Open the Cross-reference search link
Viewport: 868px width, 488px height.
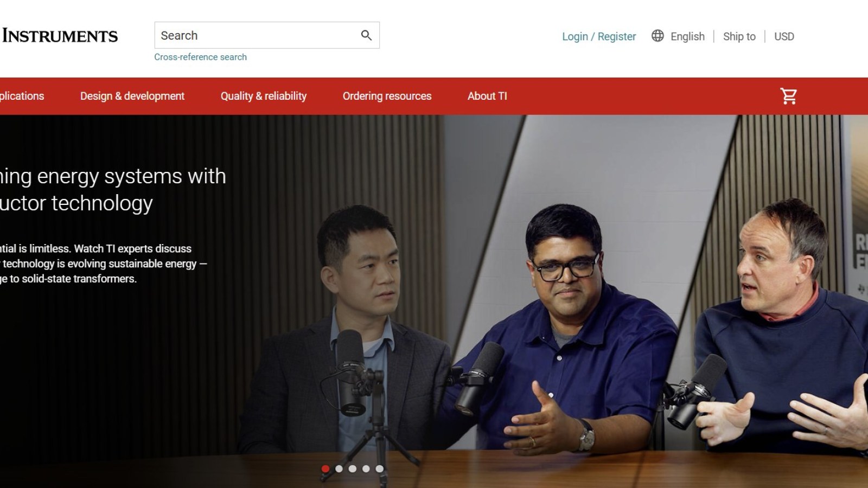click(200, 57)
